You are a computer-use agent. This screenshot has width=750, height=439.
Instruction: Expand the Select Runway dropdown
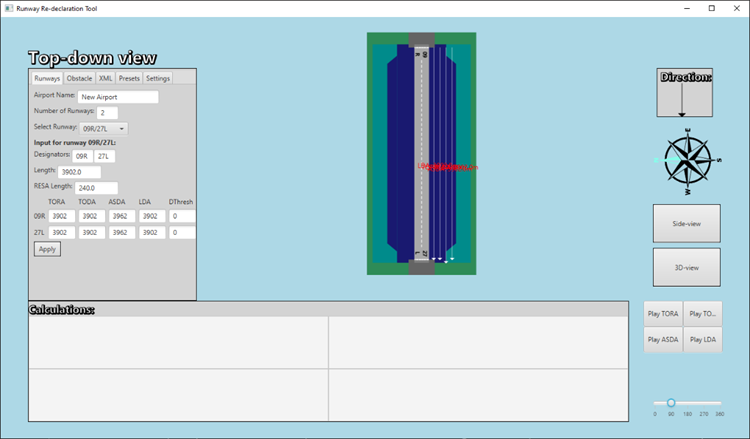tap(104, 129)
